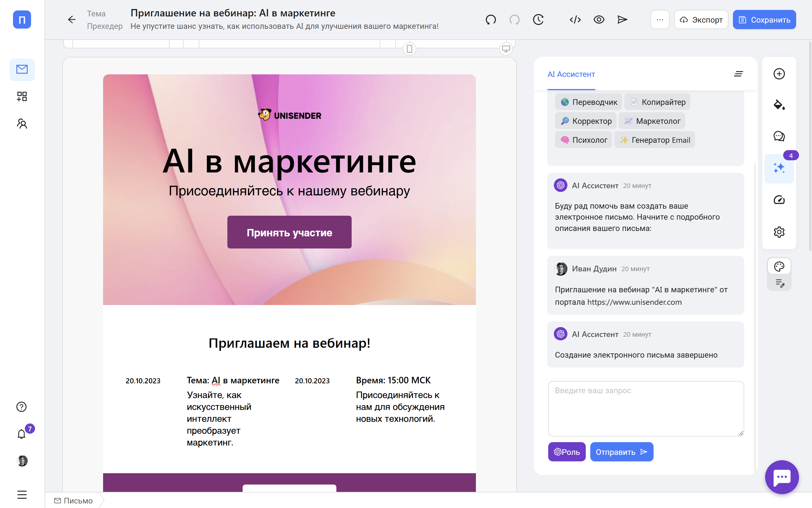Open the user avatar in left sidebar

point(22,461)
